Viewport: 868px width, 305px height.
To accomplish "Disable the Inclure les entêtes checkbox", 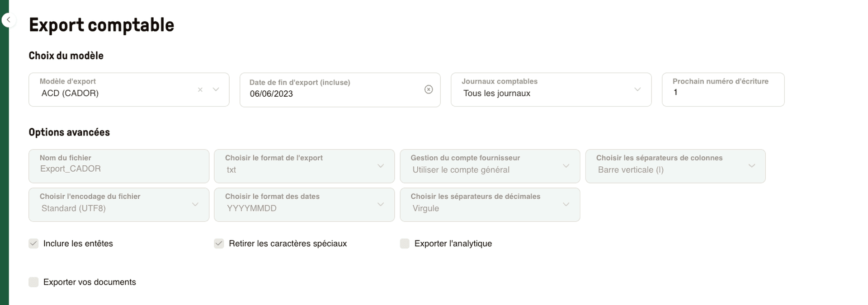I will [x=33, y=243].
